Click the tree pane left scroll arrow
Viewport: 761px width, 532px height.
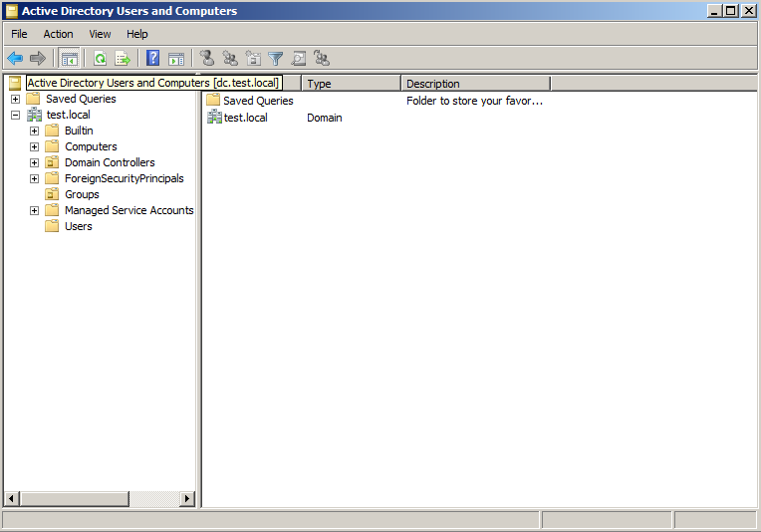click(x=11, y=498)
